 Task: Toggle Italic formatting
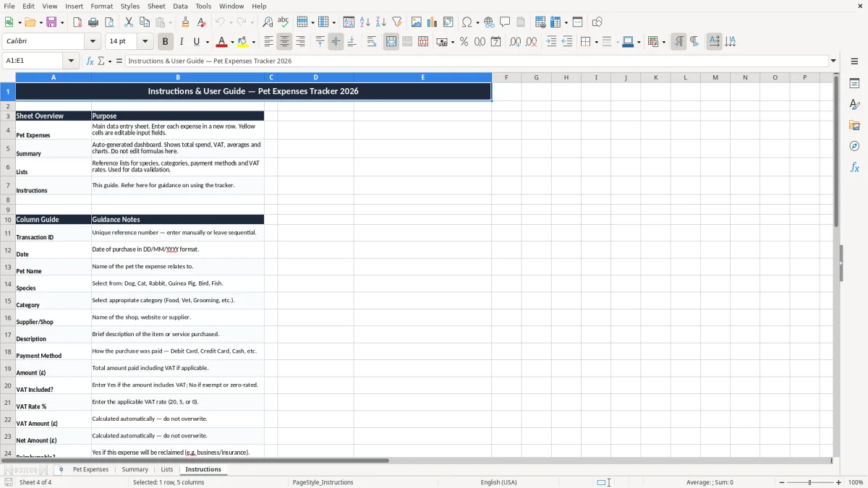182,42
